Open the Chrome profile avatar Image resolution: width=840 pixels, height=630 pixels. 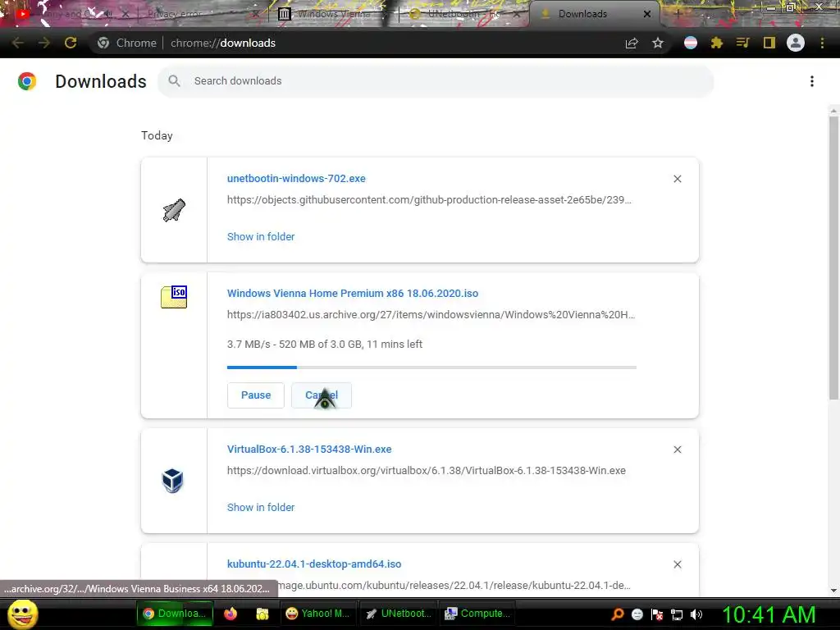(796, 43)
